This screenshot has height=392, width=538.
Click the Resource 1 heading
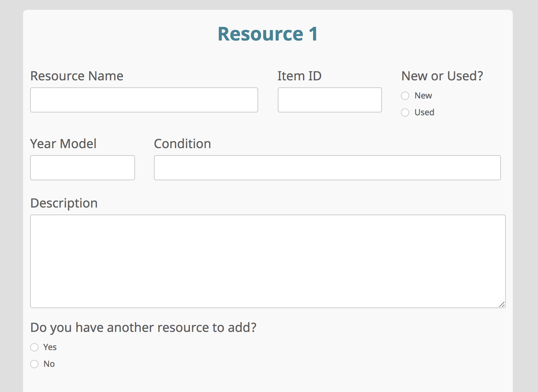(268, 34)
